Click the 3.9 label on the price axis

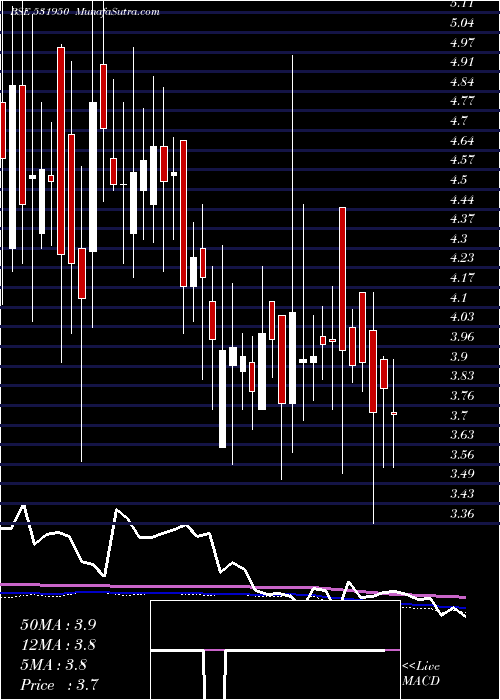pyautogui.click(x=458, y=356)
